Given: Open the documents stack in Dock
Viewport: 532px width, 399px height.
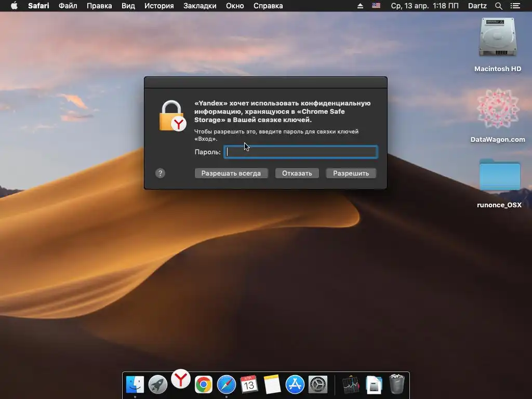Looking at the screenshot, I should [374, 385].
